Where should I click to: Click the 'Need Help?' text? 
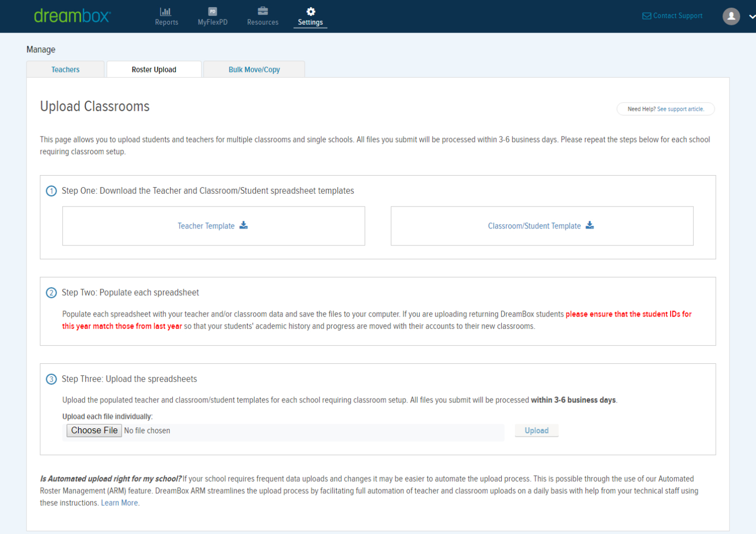click(642, 109)
